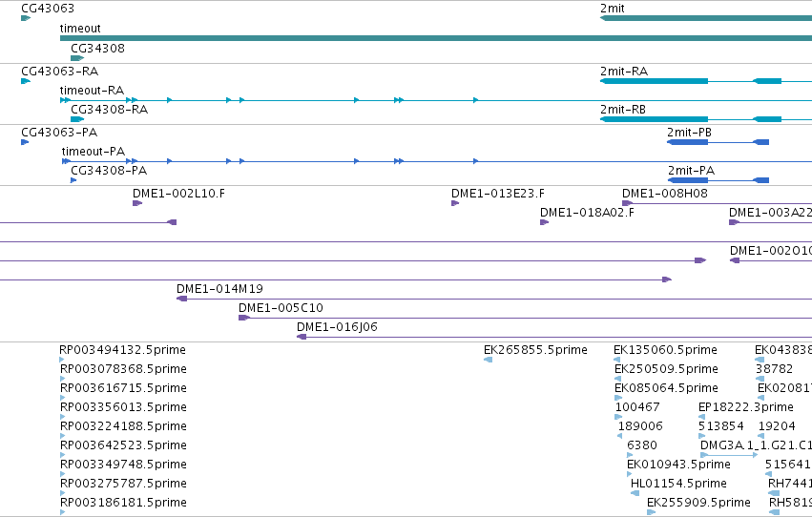Select the RP003356013.5prime EST label
Image resolution: width=812 pixels, height=517 pixels.
(123, 407)
